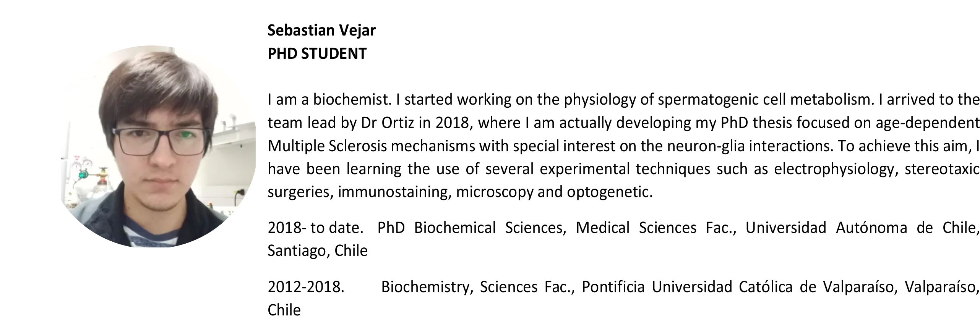
Task: Click the words 'stereotaxic' at line end
Action: tap(942, 169)
